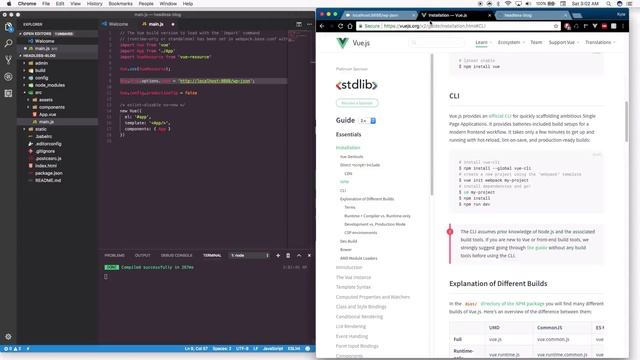
Task: Open the Extensions view in VS Code activity bar
Action: click(8, 93)
